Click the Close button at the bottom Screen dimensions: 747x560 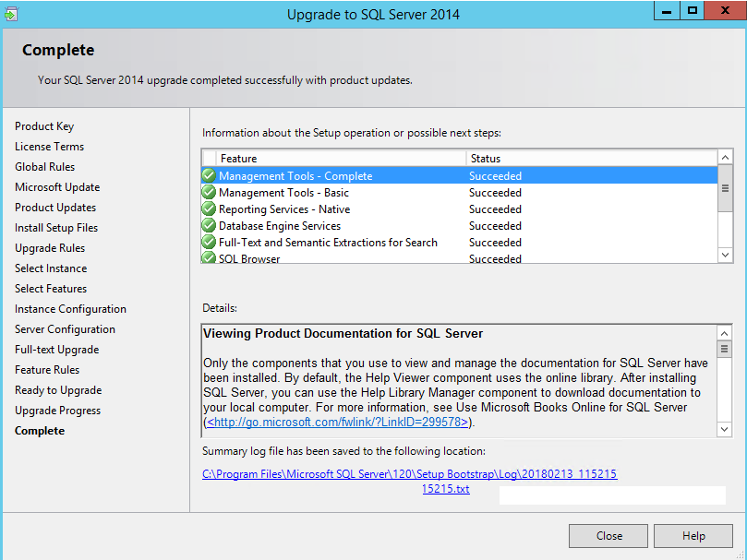608,536
